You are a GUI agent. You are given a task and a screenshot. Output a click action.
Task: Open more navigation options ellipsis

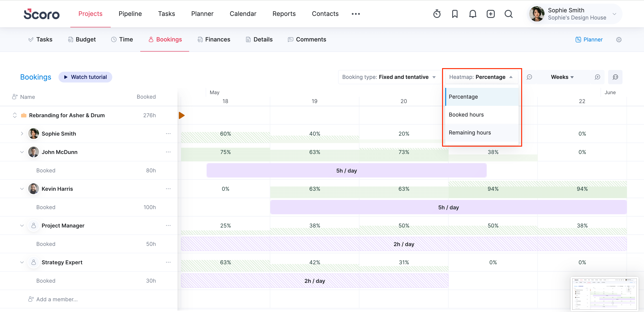pos(356,14)
